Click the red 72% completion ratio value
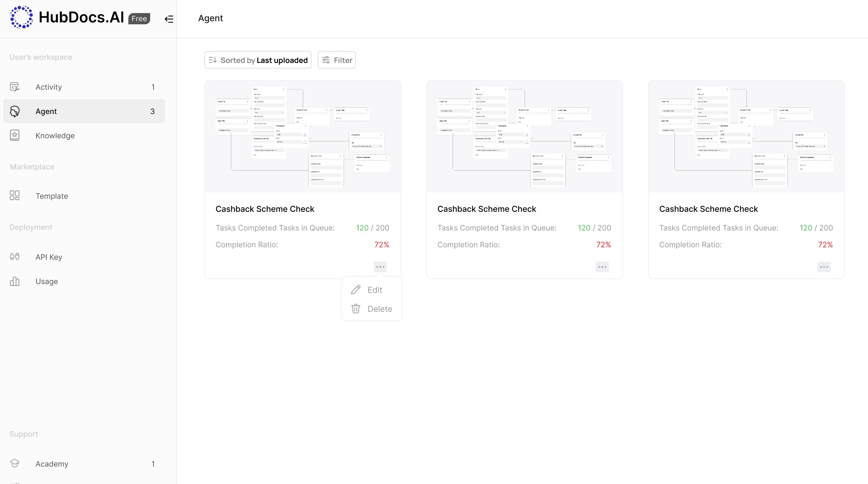Image resolution: width=868 pixels, height=484 pixels. (x=381, y=244)
